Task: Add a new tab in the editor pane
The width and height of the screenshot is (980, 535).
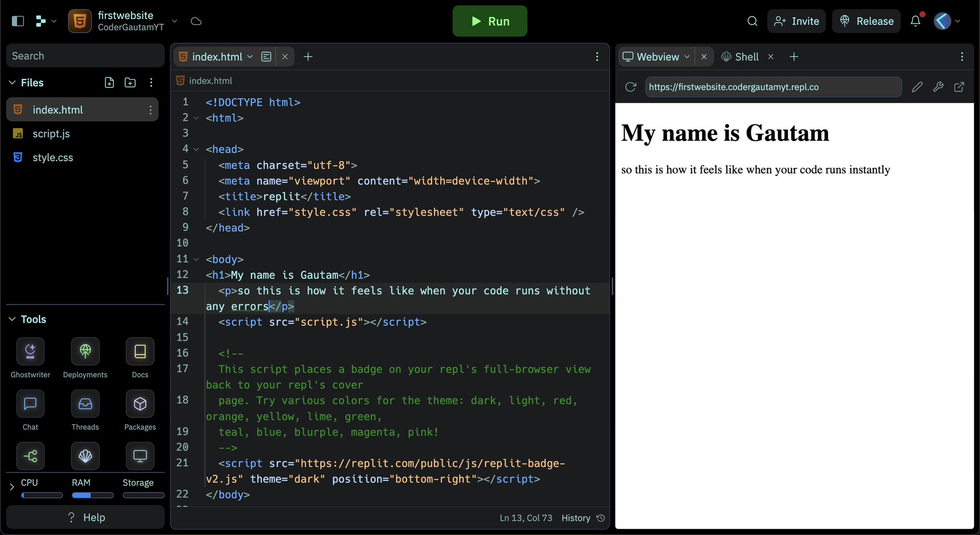Action: pos(308,57)
